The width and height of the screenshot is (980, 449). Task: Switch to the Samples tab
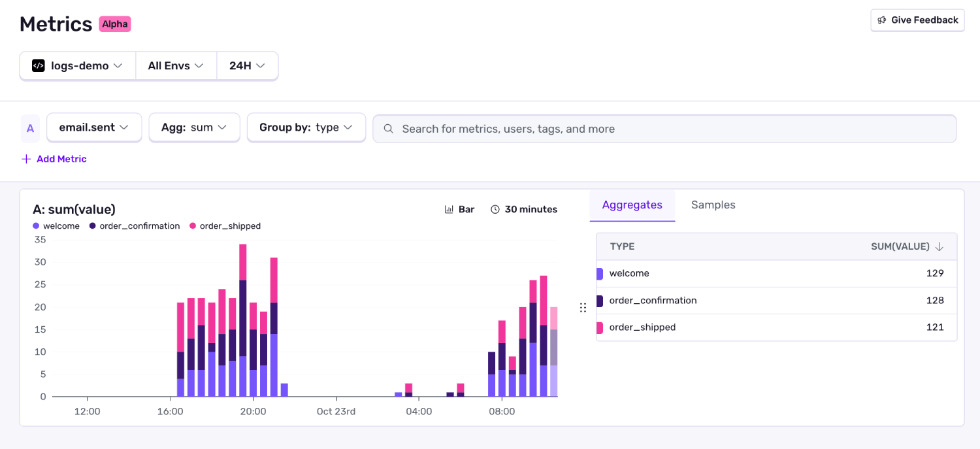[713, 205]
